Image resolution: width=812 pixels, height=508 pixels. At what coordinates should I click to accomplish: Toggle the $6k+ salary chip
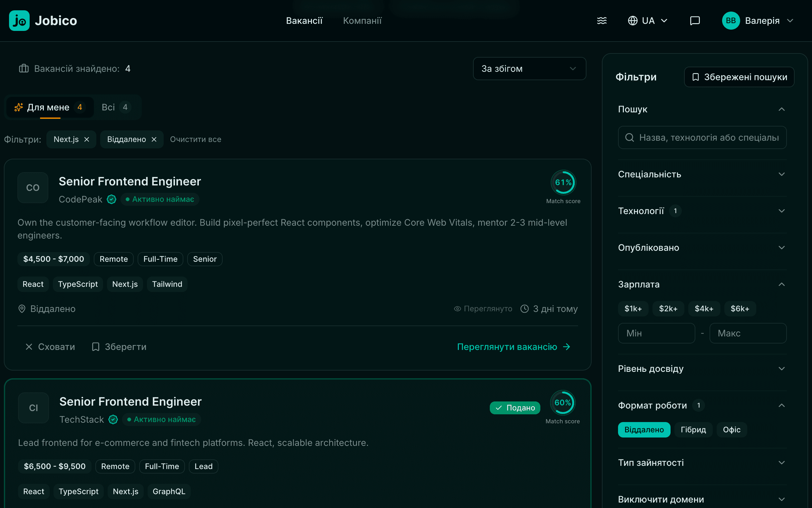pos(740,309)
